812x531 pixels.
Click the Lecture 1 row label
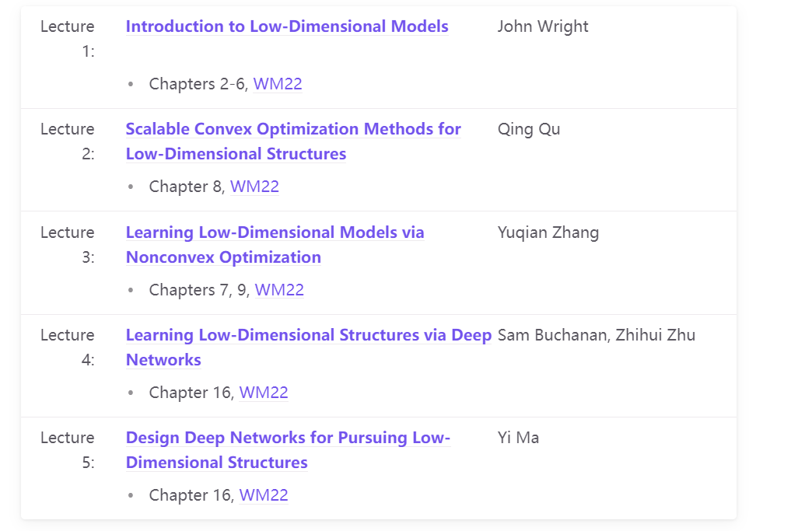pyautogui.click(x=68, y=39)
